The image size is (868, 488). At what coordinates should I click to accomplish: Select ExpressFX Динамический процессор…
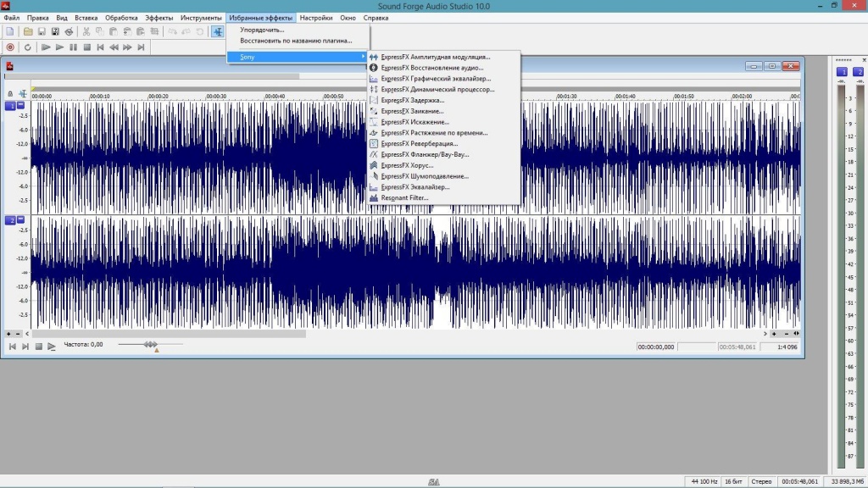pos(443,89)
